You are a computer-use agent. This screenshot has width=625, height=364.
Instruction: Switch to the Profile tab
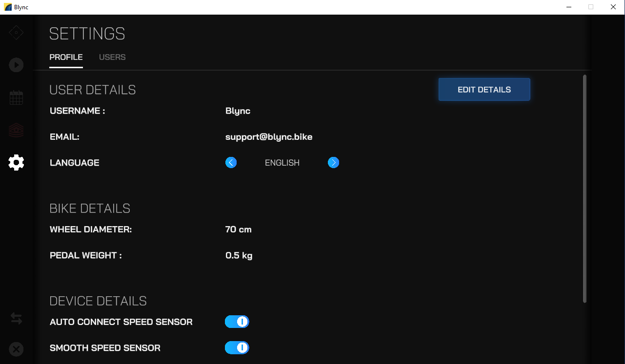coord(66,57)
